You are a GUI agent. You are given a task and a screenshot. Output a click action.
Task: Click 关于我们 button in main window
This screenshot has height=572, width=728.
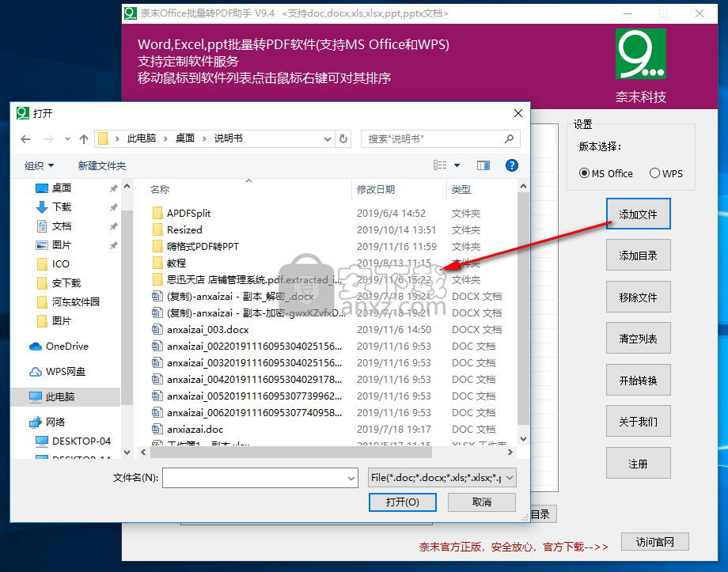point(638,422)
